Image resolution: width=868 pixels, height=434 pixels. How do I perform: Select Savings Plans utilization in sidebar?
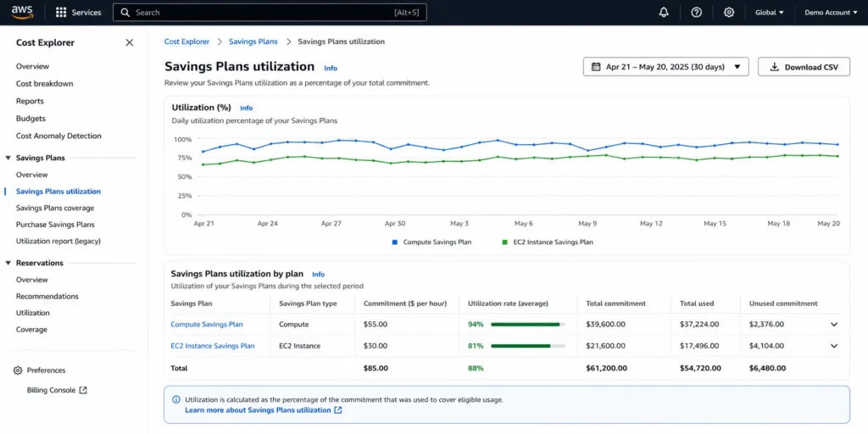pyautogui.click(x=58, y=192)
